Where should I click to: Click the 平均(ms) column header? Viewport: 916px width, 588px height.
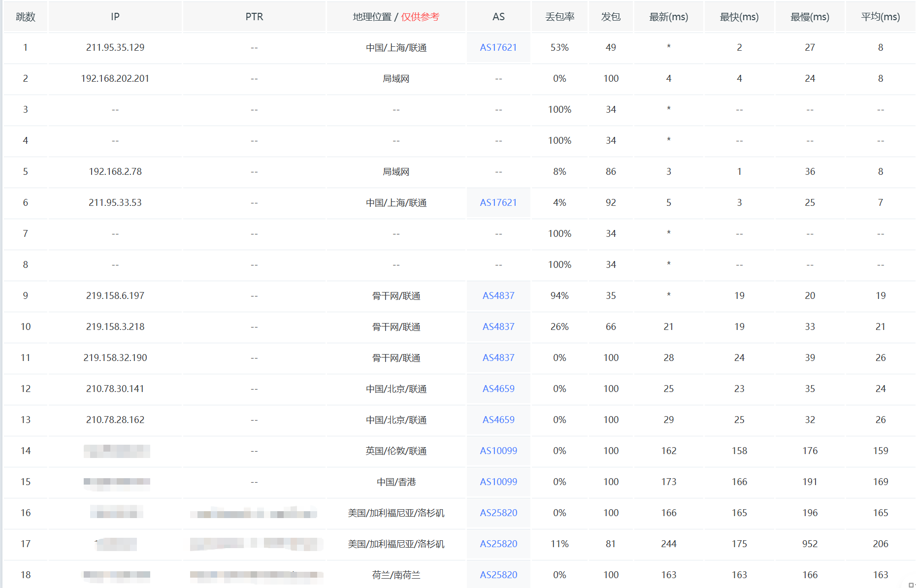[x=881, y=17]
